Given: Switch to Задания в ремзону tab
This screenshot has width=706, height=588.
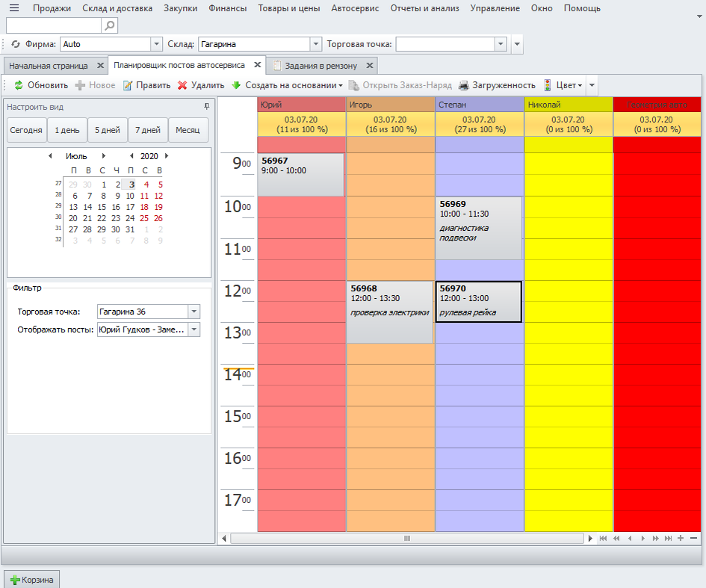Looking at the screenshot, I should [x=321, y=66].
